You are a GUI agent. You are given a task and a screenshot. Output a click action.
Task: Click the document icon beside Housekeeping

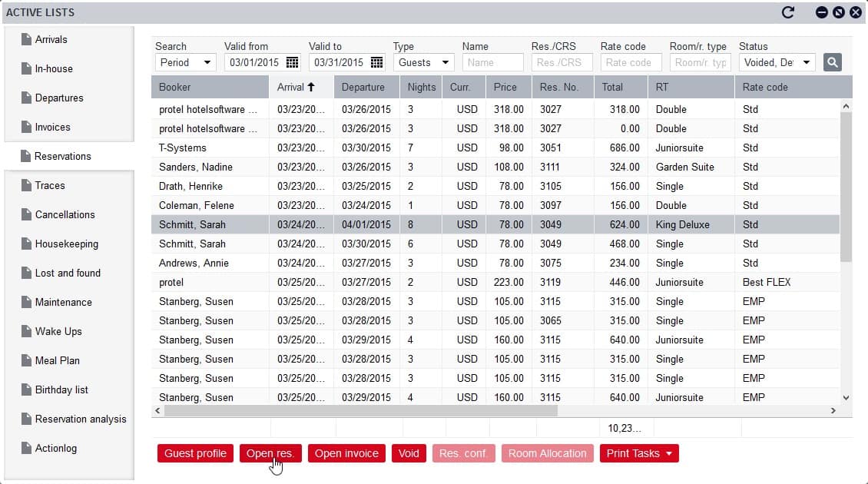point(27,244)
